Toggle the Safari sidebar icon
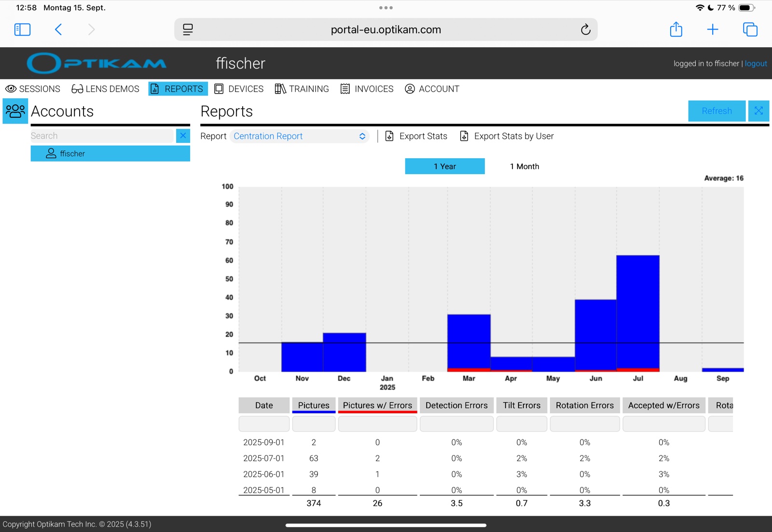 [x=22, y=29]
